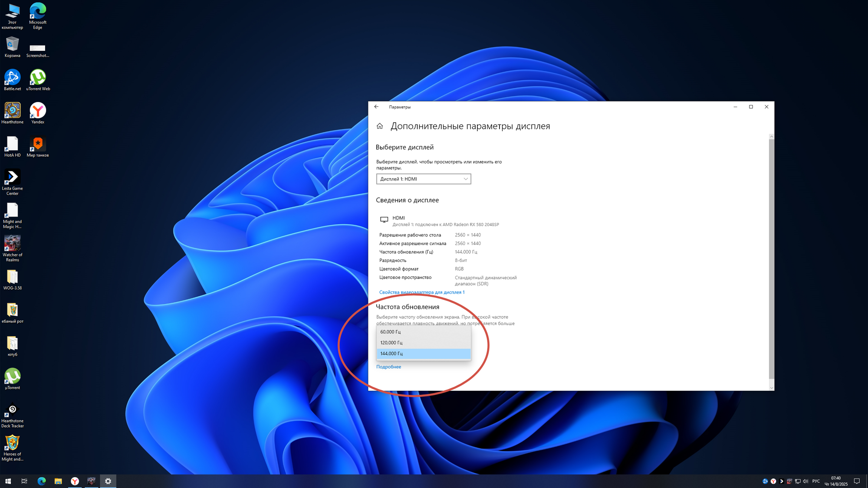The width and height of the screenshot is (868, 488).
Task: Open Hearthstone desktop icon
Action: pos(12,111)
